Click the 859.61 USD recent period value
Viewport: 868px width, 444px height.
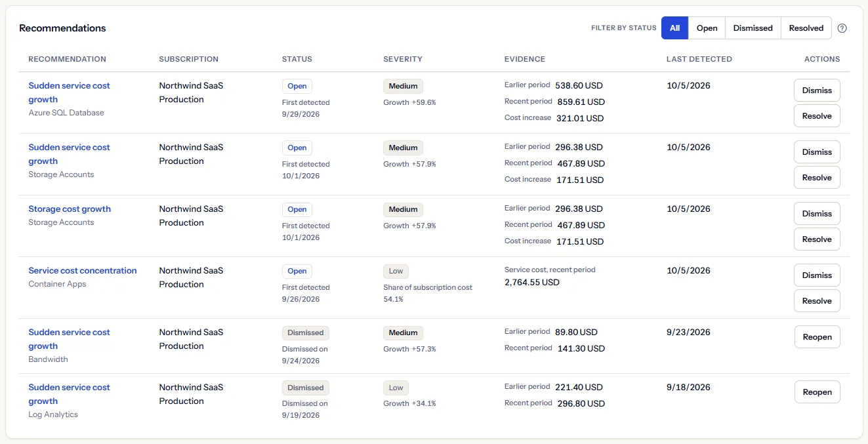(581, 102)
